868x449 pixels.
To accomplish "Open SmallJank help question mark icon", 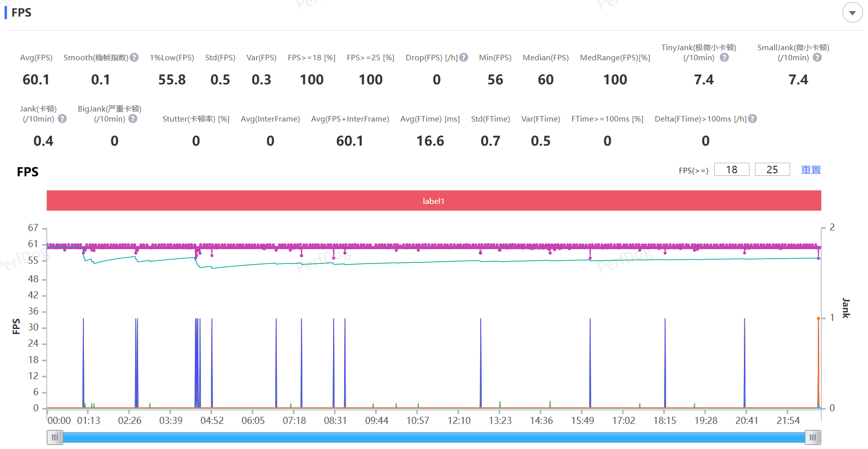I will [x=817, y=58].
